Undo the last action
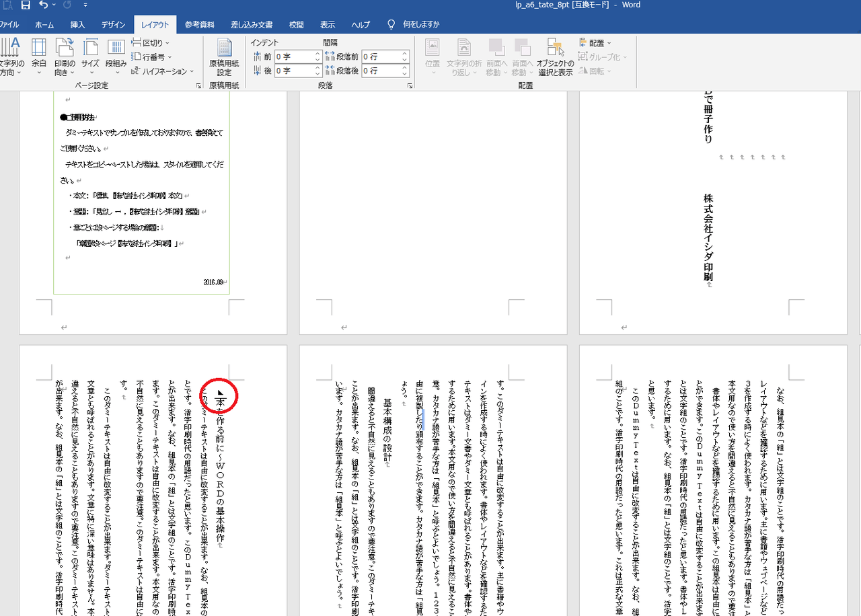861x616 pixels. click(x=44, y=5)
